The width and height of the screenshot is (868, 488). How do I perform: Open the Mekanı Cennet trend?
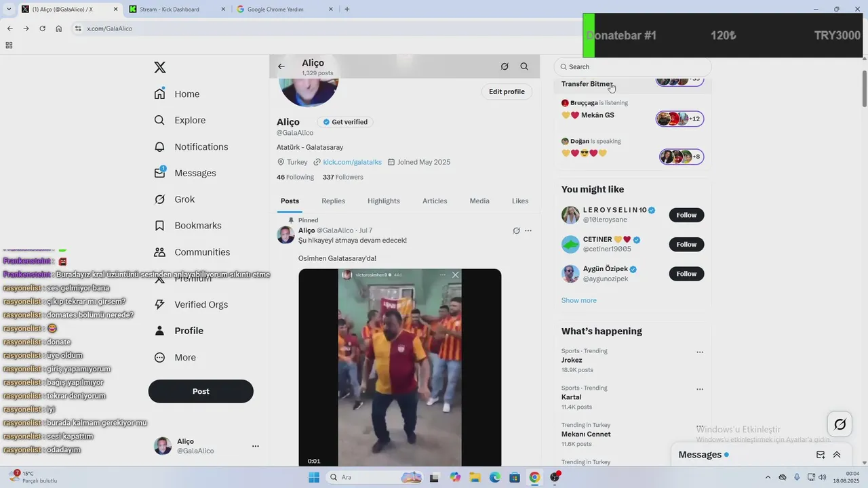(586, 434)
